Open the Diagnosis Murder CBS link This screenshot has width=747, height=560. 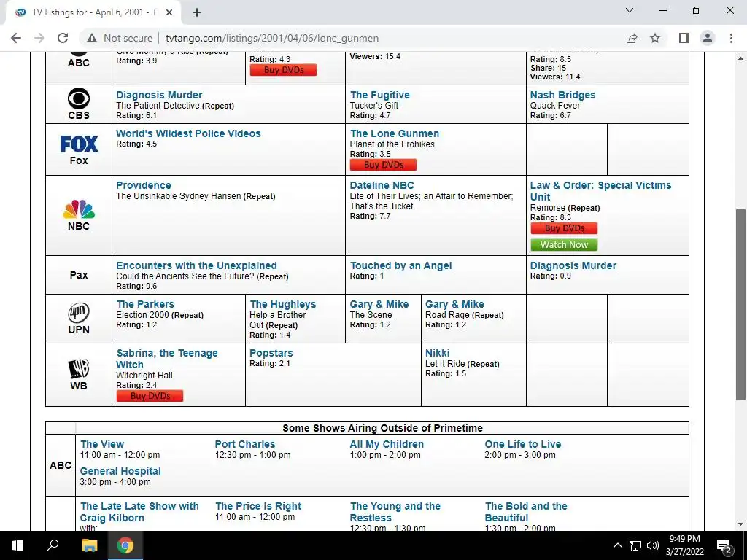[x=159, y=95]
